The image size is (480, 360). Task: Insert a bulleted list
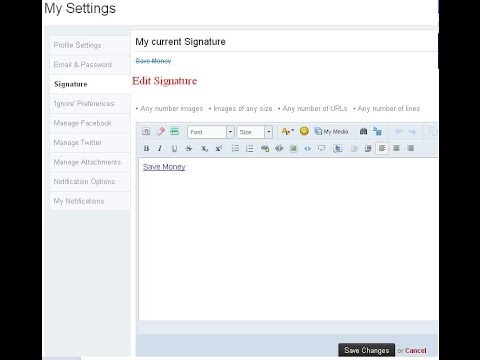[x=235, y=148]
